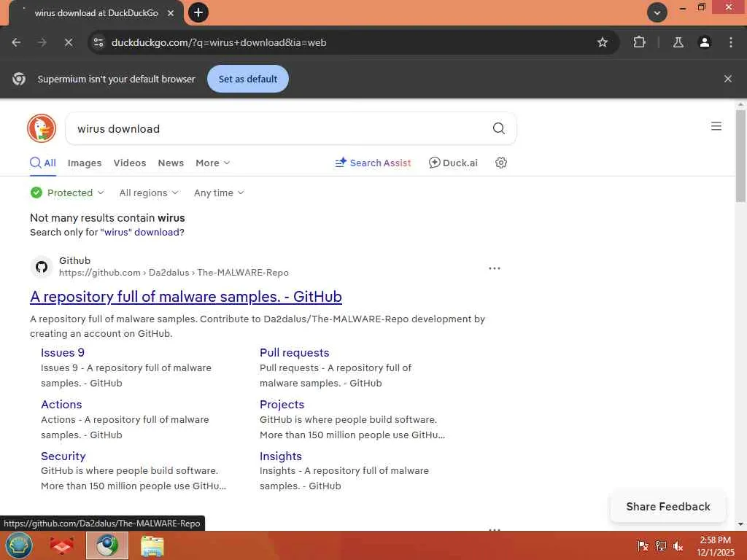747x560 pixels.
Task: Open the Issues 9 sublink
Action: point(63,353)
